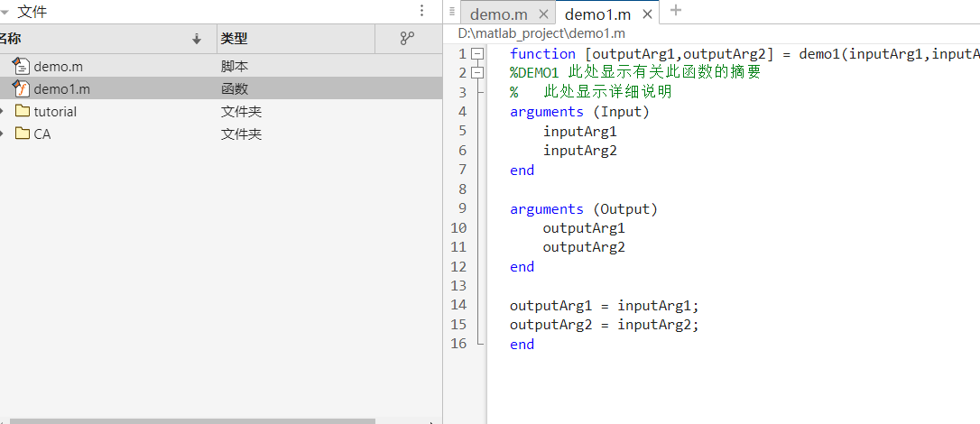This screenshot has height=424, width=980.
Task: Open the Files panel three-dot options menu
Action: click(422, 11)
